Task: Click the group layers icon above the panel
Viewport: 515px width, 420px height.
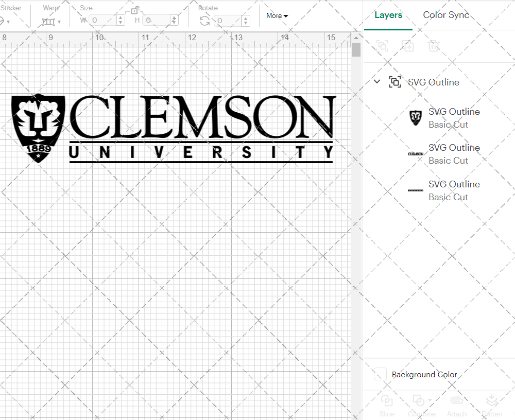Action: point(383,46)
